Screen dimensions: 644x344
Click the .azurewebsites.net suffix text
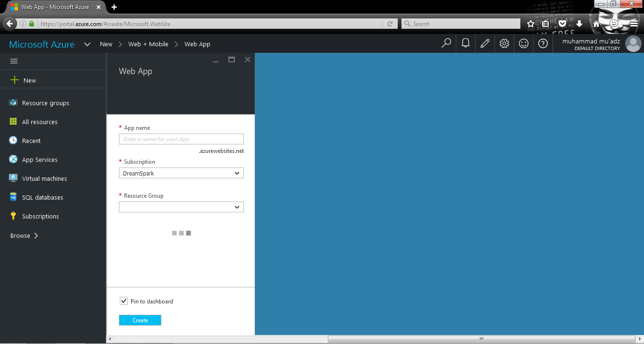221,151
